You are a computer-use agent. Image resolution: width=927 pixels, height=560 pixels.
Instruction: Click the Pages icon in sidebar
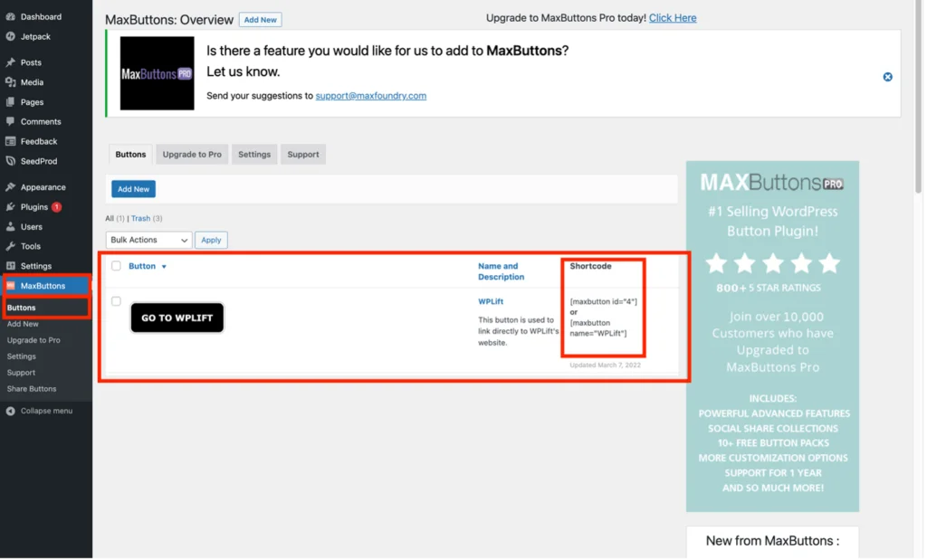click(x=11, y=101)
